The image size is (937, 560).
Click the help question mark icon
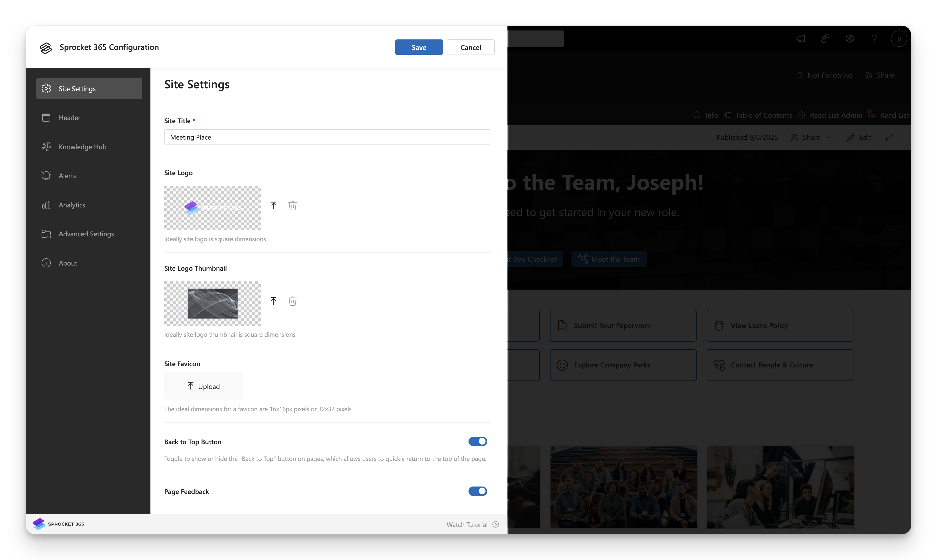pyautogui.click(x=874, y=38)
